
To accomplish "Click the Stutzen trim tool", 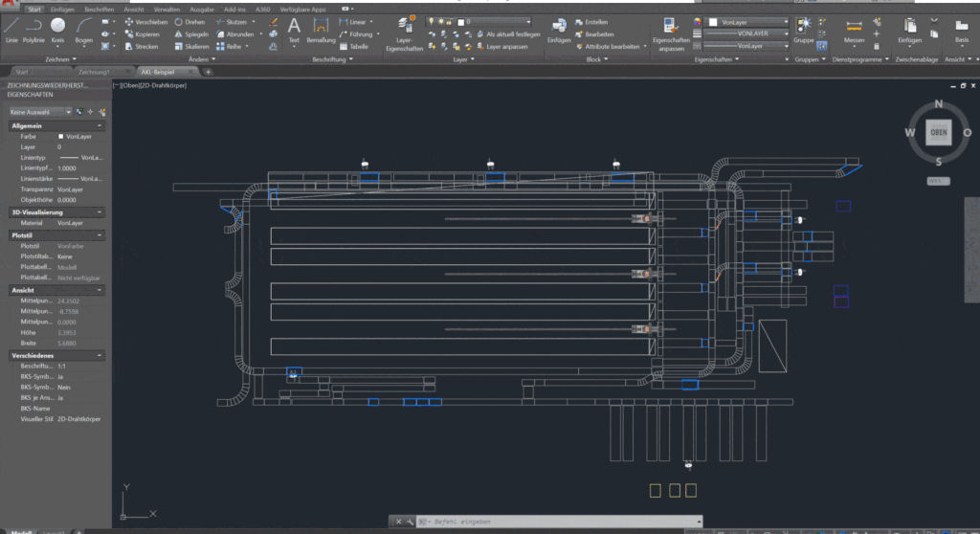I will [232, 22].
